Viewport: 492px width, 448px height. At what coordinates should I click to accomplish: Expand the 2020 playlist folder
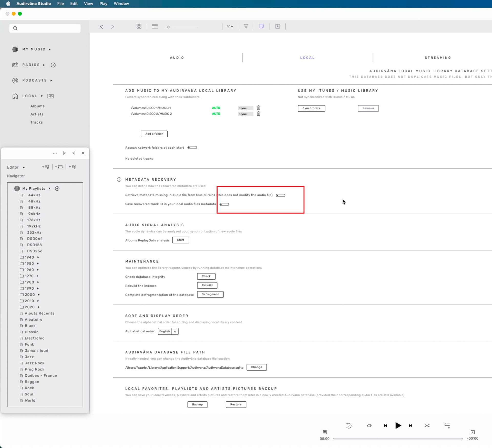click(x=39, y=307)
